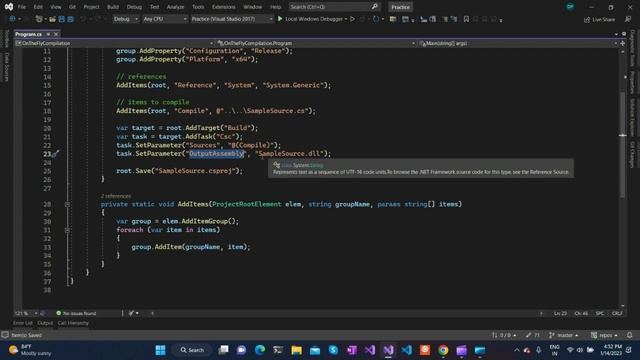Open the code cleanup broom dropdown
The height and width of the screenshot is (360, 640).
coord(133,313)
